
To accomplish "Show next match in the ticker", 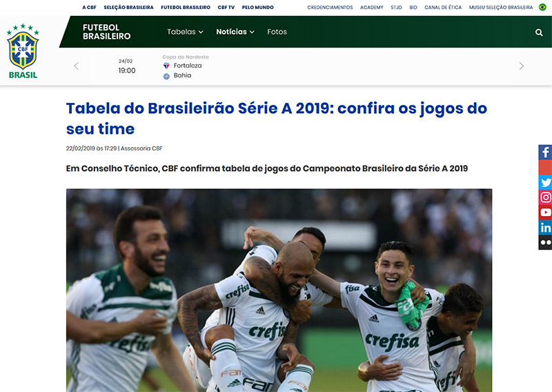I will [522, 66].
